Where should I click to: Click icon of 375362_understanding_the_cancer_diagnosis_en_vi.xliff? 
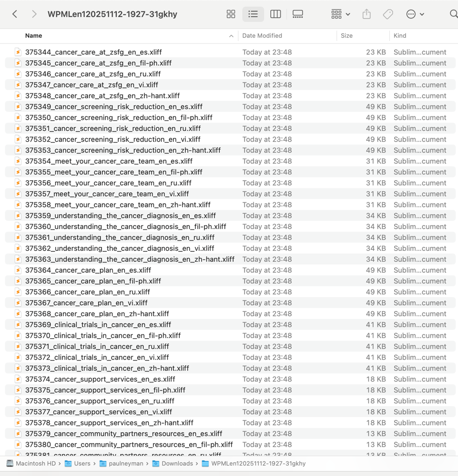[x=18, y=248]
